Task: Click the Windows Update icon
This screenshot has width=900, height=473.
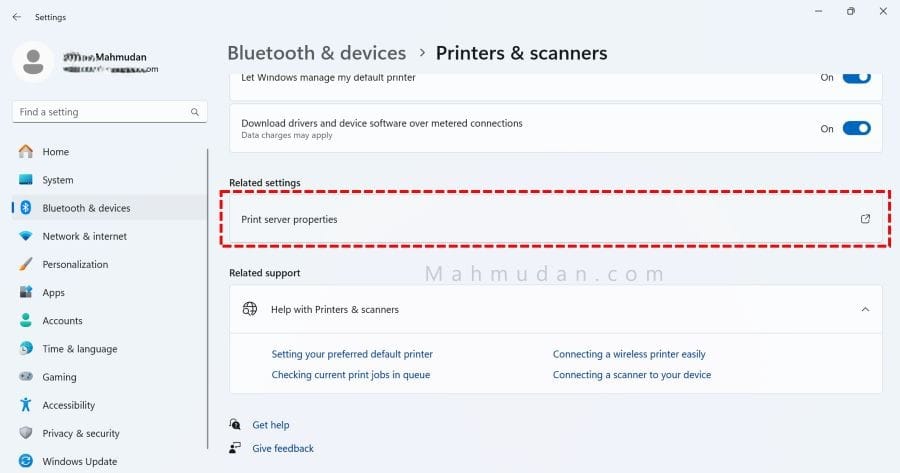Action: click(x=25, y=461)
